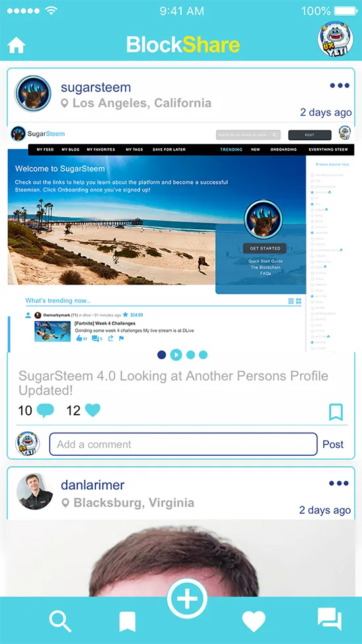The width and height of the screenshot is (362, 644).
Task: Click the Add a comment field
Action: pos(183,444)
